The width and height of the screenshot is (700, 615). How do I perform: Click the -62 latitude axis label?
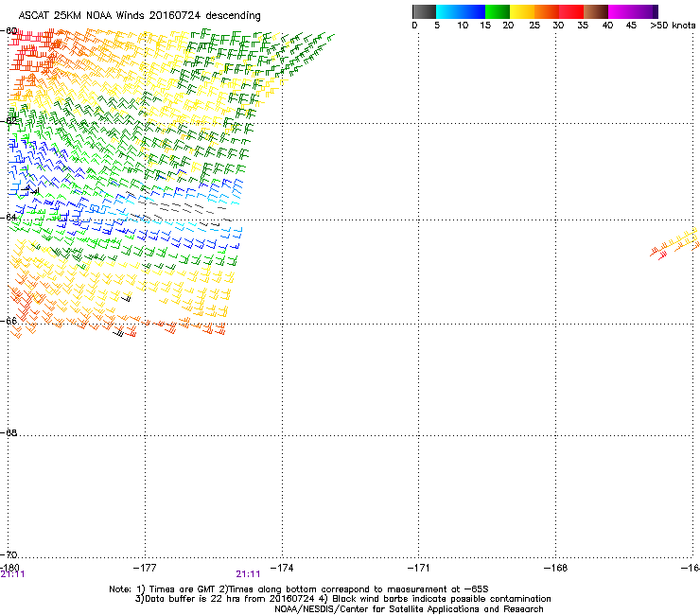[9, 120]
